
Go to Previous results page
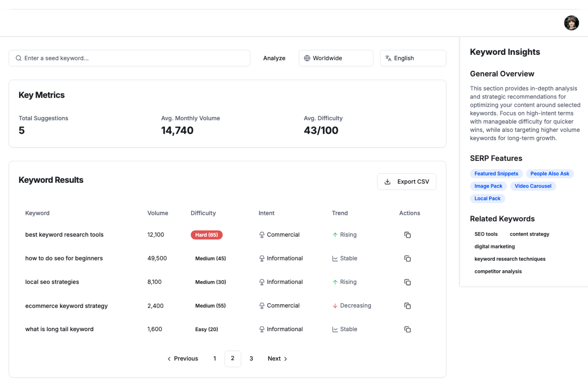click(x=183, y=358)
